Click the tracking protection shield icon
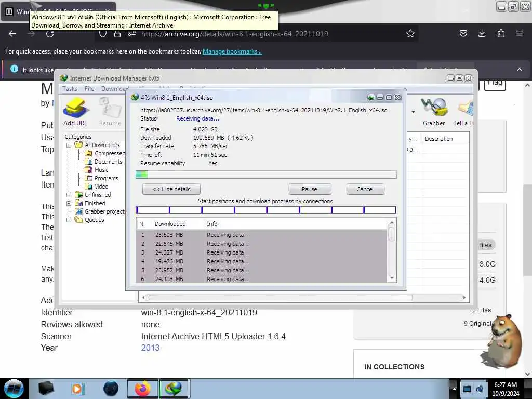 [x=103, y=34]
